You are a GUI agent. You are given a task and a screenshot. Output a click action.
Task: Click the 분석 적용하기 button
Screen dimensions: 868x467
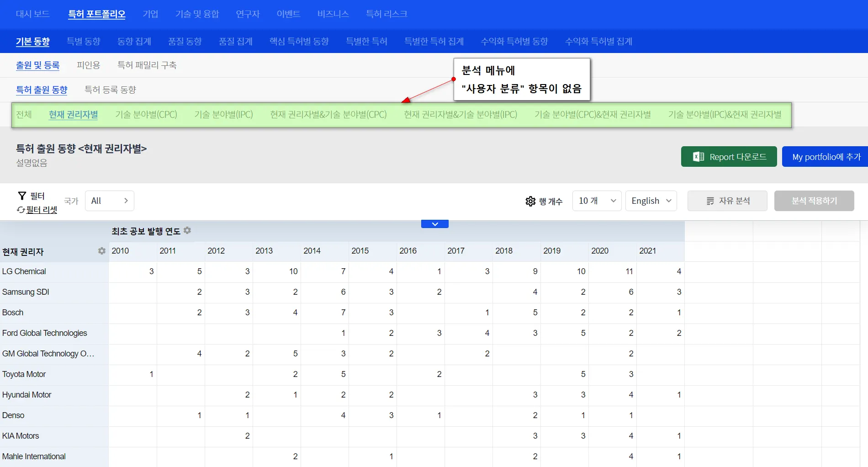814,201
